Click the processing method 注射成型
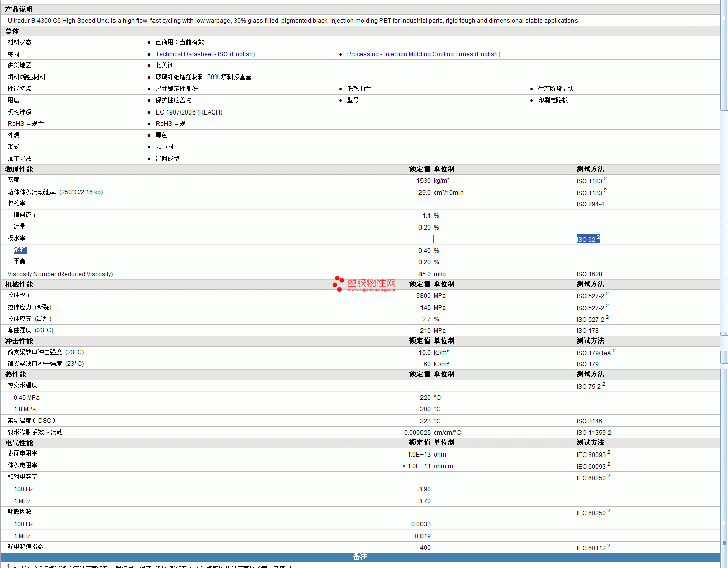The height and width of the screenshot is (568, 728). pos(168,159)
